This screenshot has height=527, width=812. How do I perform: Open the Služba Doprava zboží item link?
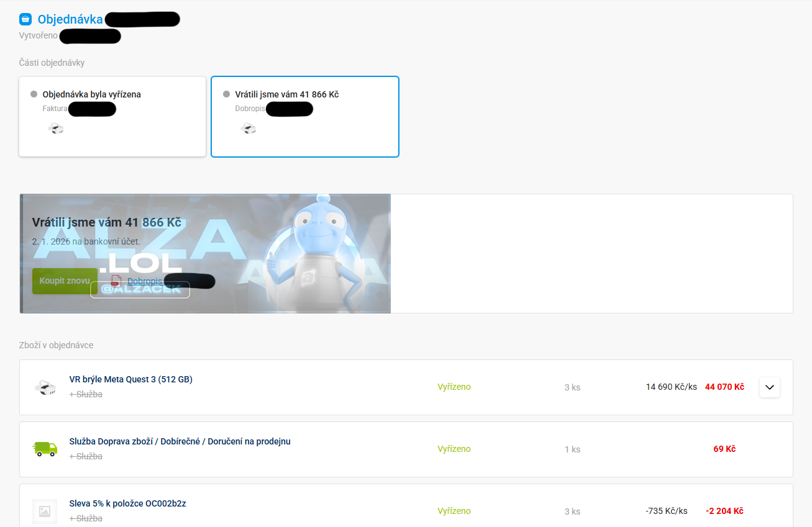coord(180,441)
